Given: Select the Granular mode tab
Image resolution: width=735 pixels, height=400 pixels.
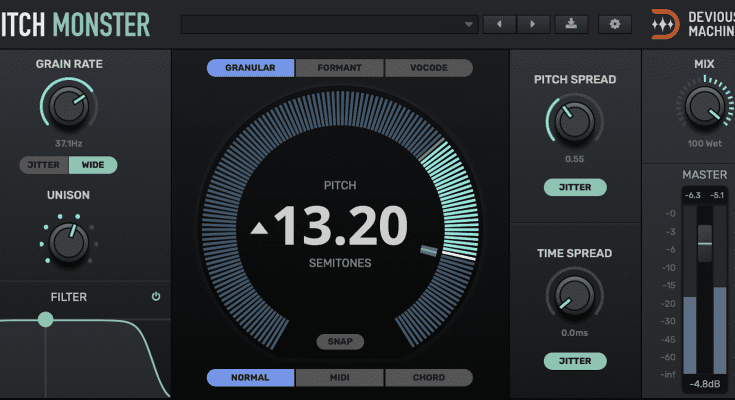Looking at the screenshot, I should point(251,68).
